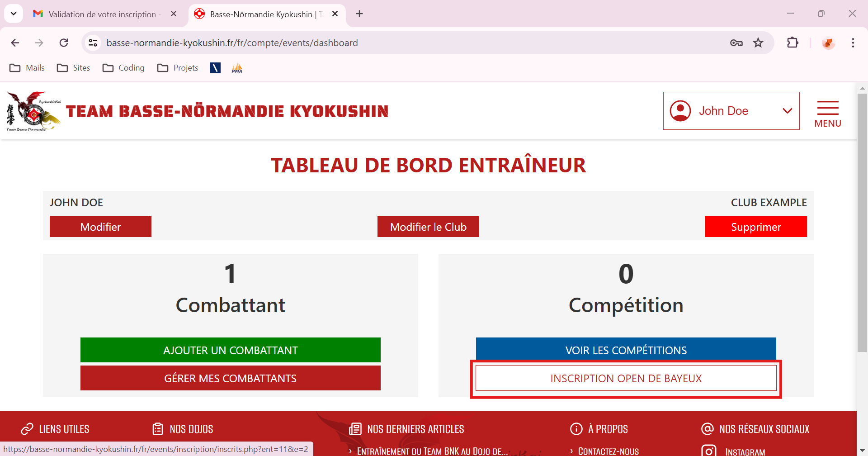Click the site information icon in address bar
The image size is (868, 456).
[93, 43]
